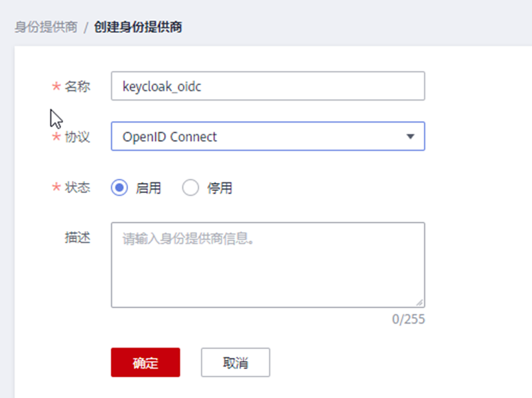The height and width of the screenshot is (398, 532).
Task: Click the 创建身份提供商 breadcrumb title
Action: 139,27
